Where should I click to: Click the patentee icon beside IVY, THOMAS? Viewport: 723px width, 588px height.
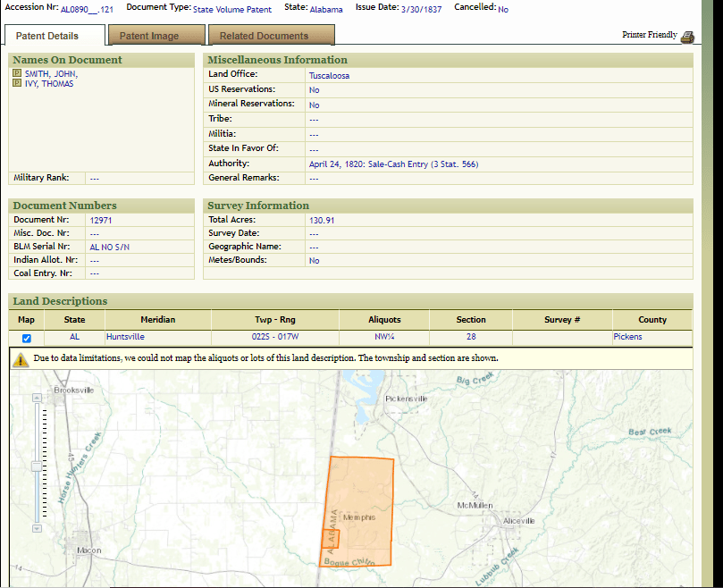click(17, 84)
